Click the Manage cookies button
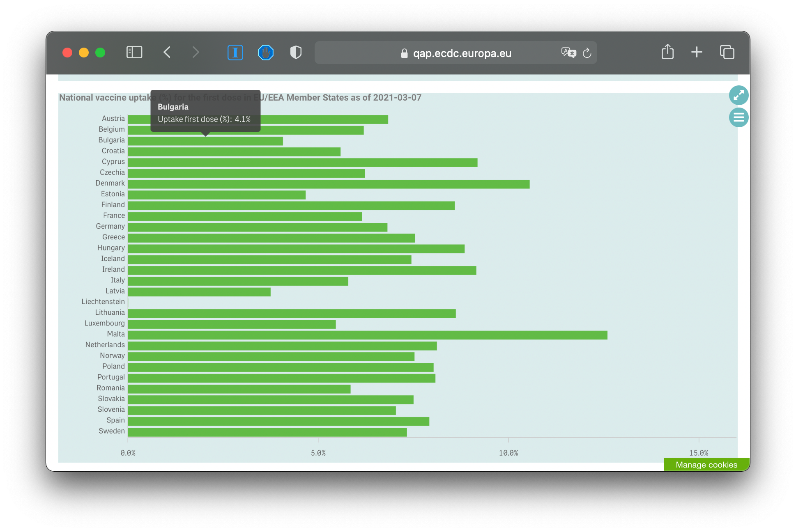The height and width of the screenshot is (532, 796). click(706, 464)
